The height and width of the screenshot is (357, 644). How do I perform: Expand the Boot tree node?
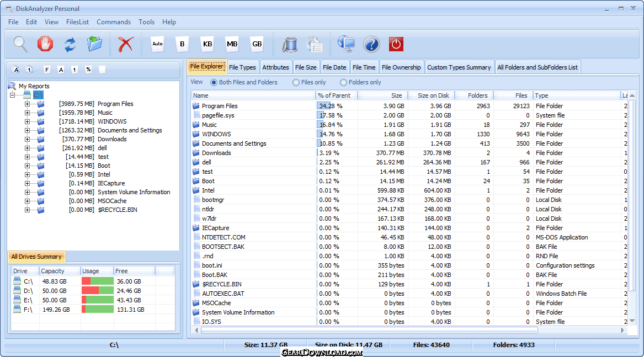[x=27, y=166]
